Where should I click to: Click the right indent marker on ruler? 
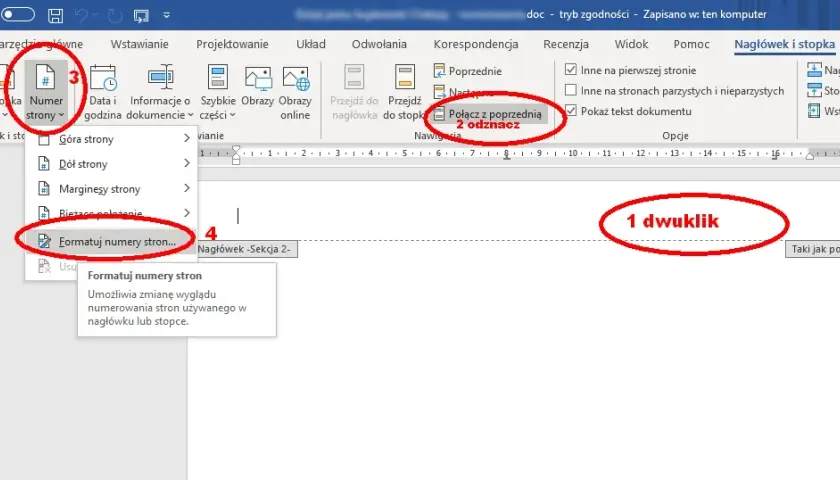point(810,156)
